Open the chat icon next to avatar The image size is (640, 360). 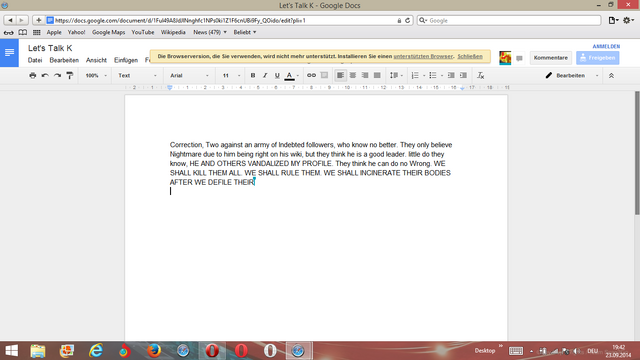519,58
